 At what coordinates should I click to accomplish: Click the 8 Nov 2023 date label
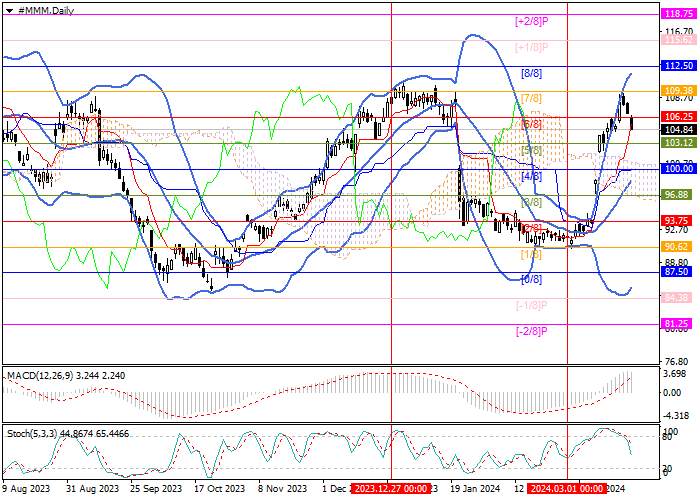coord(283,489)
